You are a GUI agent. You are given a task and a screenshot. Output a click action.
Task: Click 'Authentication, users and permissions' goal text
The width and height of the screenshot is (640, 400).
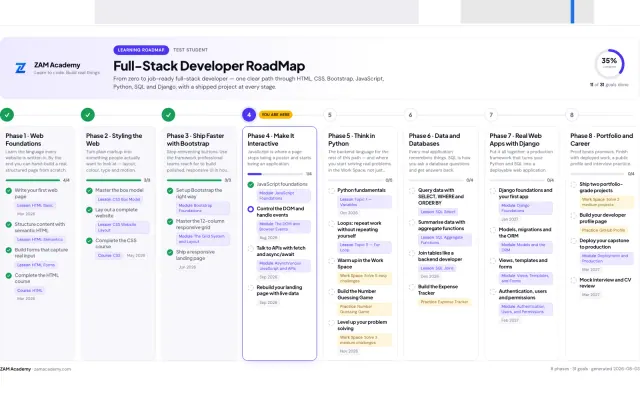[522, 294]
